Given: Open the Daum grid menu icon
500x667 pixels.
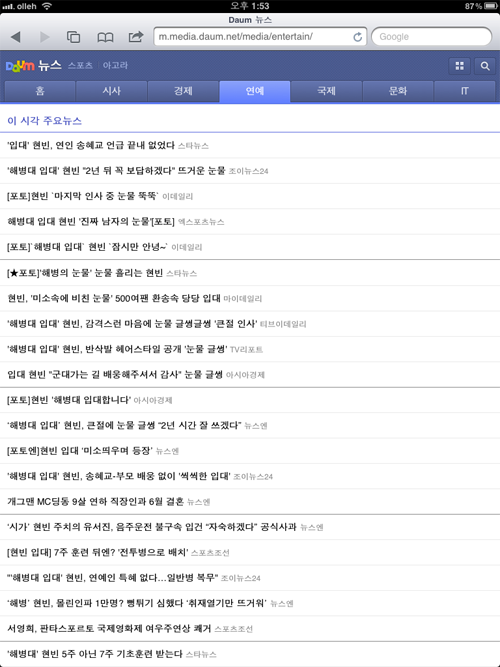Looking at the screenshot, I should click(x=459, y=66).
